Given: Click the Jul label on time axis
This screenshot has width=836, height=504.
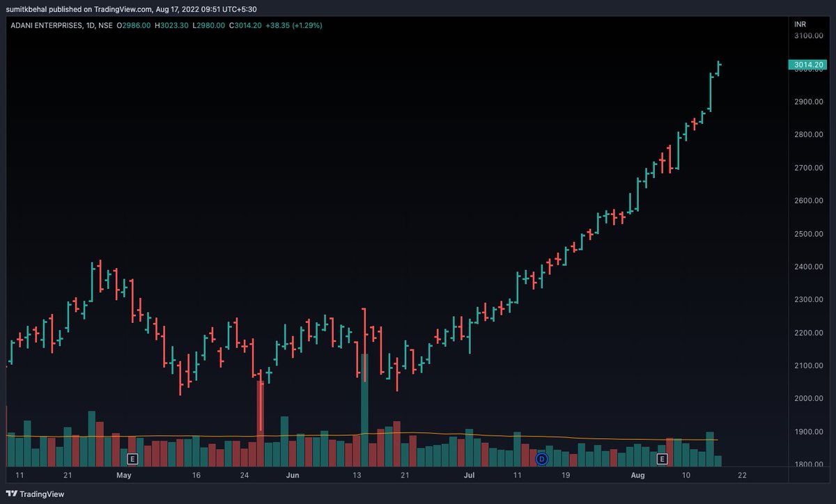Looking at the screenshot, I should [470, 475].
